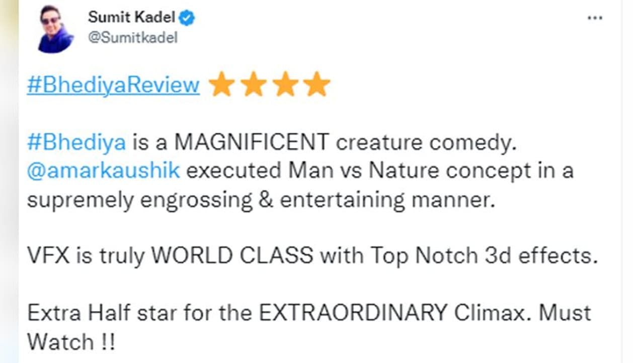This screenshot has width=644, height=363.
Task: Click Sumit Kadel's profile picture
Action: click(56, 29)
